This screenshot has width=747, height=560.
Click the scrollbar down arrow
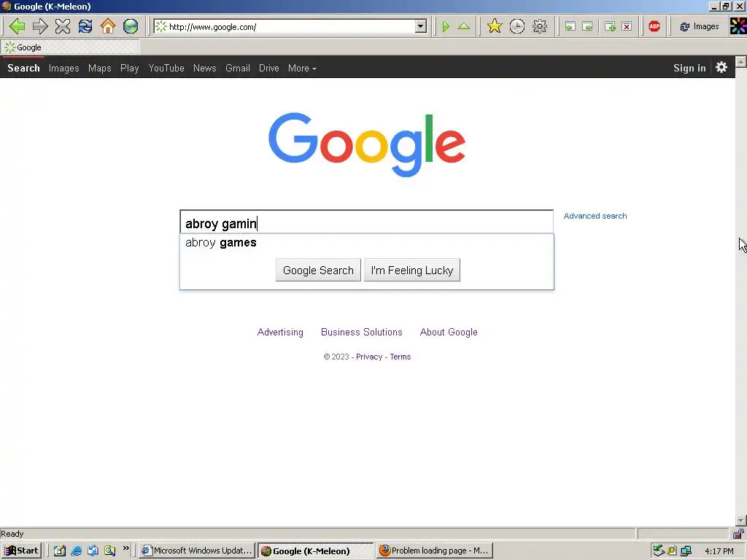click(741, 521)
